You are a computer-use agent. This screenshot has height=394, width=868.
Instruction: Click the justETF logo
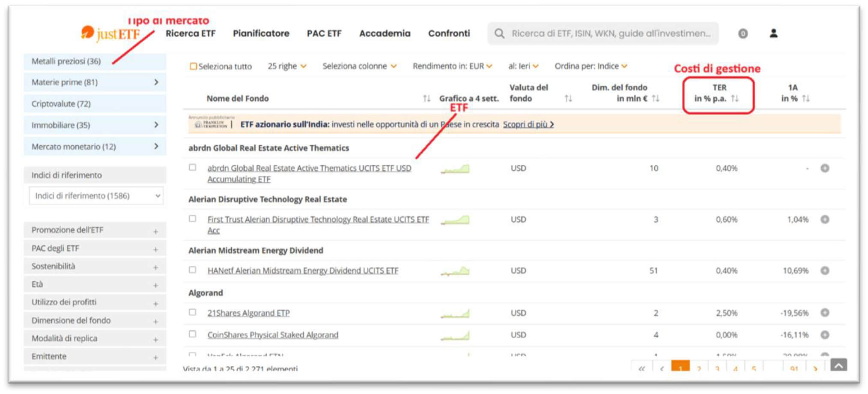pos(110,33)
